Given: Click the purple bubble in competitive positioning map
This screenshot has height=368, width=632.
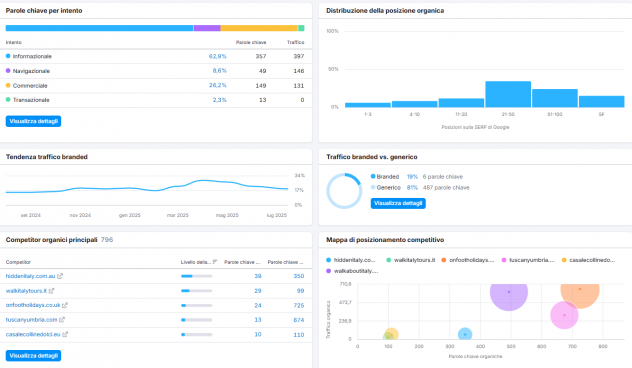Looking at the screenshot, I should (x=509, y=297).
